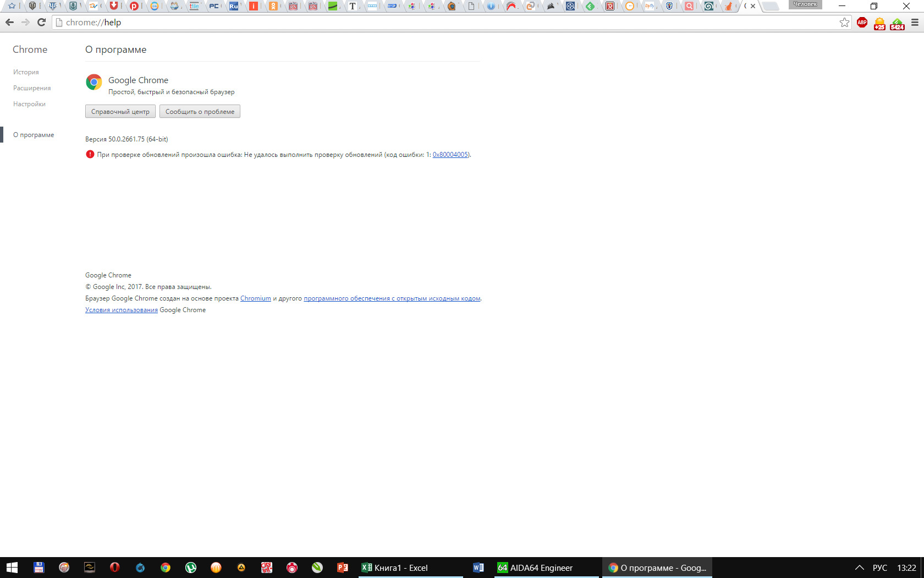Select О программе in the sidebar
The height and width of the screenshot is (578, 924).
[34, 135]
